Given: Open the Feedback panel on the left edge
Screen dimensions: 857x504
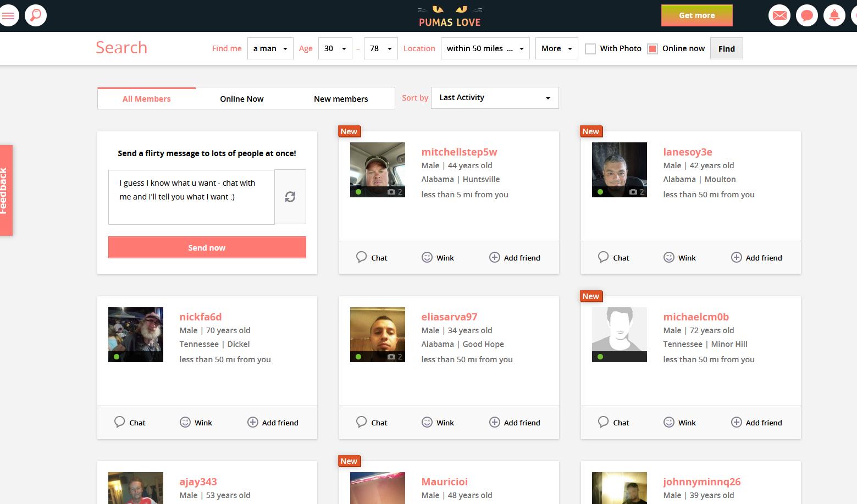Looking at the screenshot, I should coord(6,190).
